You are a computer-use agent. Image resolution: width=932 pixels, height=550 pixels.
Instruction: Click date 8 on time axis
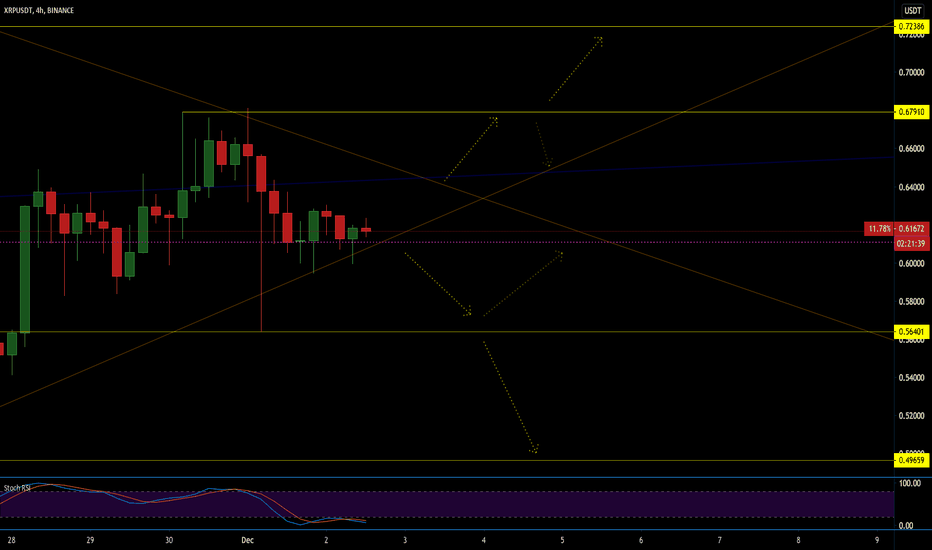[x=798, y=540]
